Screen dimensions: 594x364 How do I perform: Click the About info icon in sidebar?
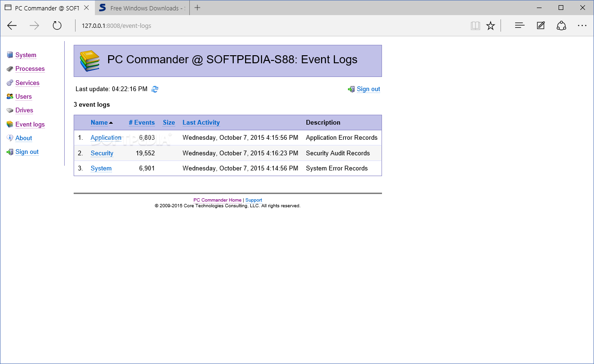[10, 138]
